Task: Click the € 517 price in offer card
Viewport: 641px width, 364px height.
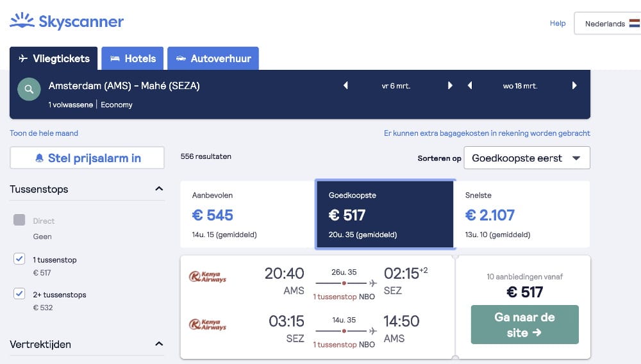Action: (524, 292)
